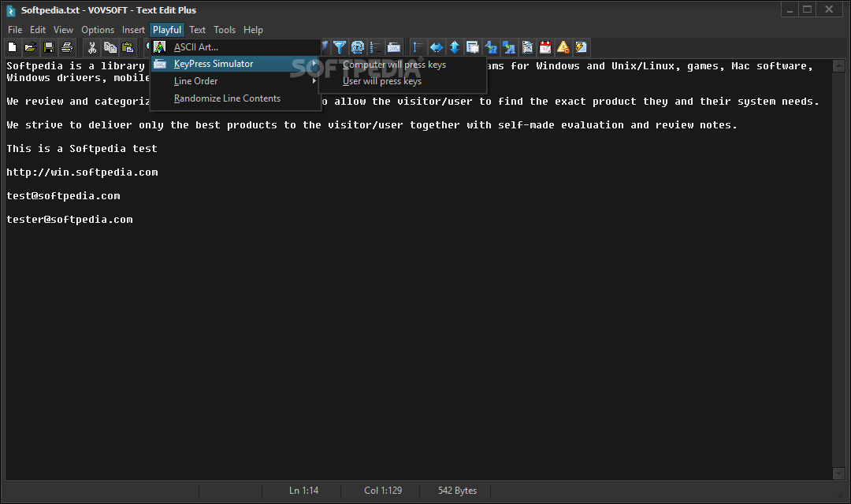This screenshot has width=851, height=504.
Task: Click the http://win.softpedia.com line
Action: (x=82, y=172)
